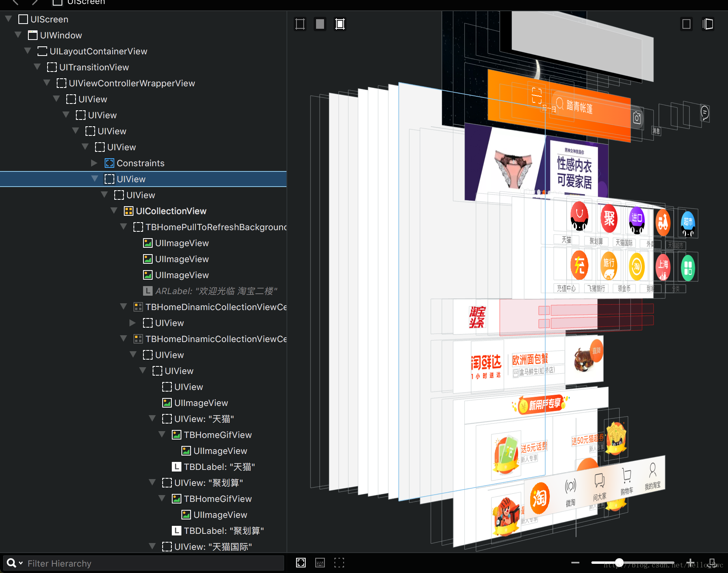Click the 微淘 tab bar item in canvas

571,492
